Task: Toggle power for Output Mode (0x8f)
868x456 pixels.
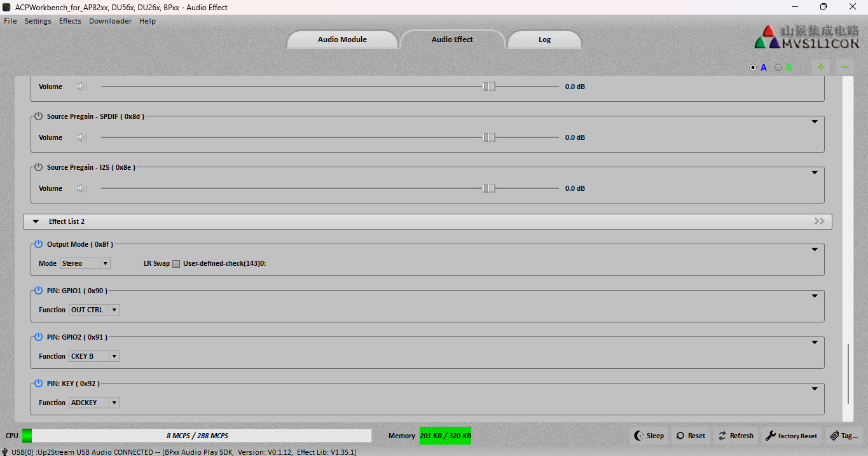Action: point(39,244)
